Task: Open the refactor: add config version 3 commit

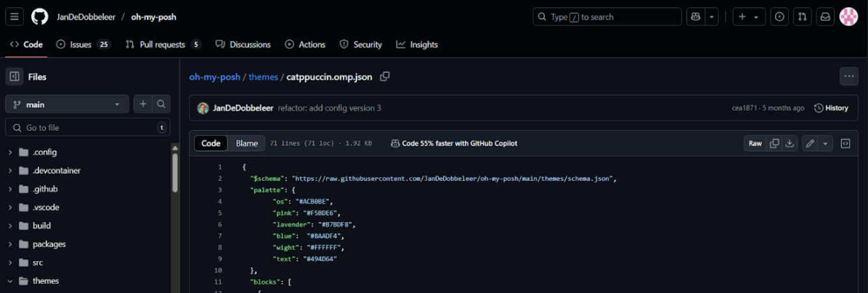Action: pyautogui.click(x=330, y=108)
